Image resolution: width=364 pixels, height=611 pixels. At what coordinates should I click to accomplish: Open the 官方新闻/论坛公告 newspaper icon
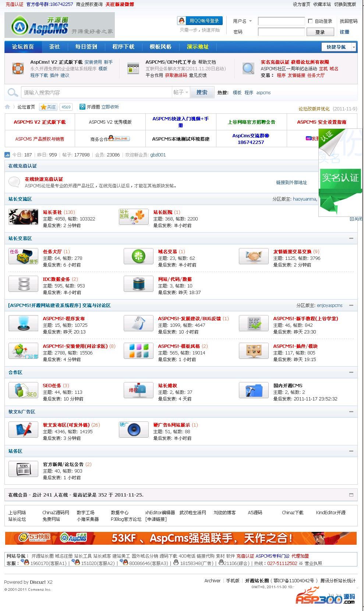tap(23, 469)
